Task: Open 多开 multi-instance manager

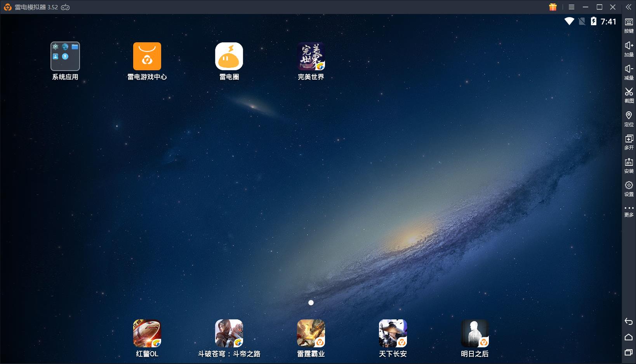Action: tap(629, 142)
